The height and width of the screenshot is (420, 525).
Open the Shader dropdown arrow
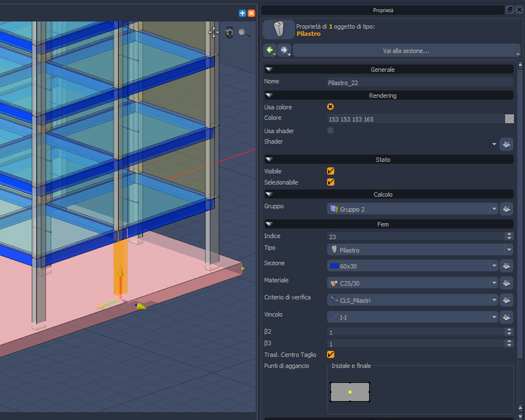tap(494, 144)
